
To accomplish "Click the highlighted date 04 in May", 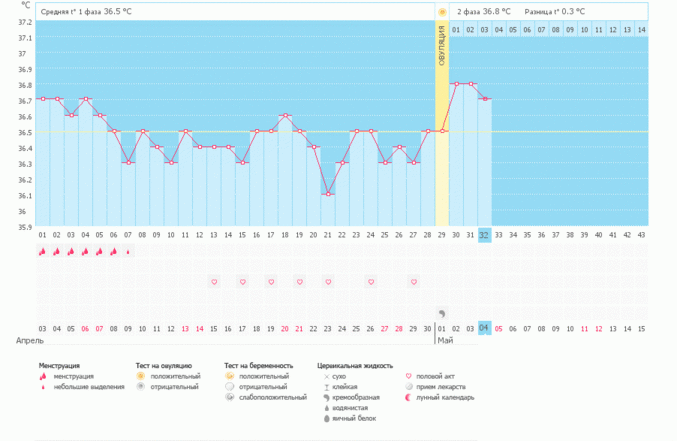I will [484, 328].
